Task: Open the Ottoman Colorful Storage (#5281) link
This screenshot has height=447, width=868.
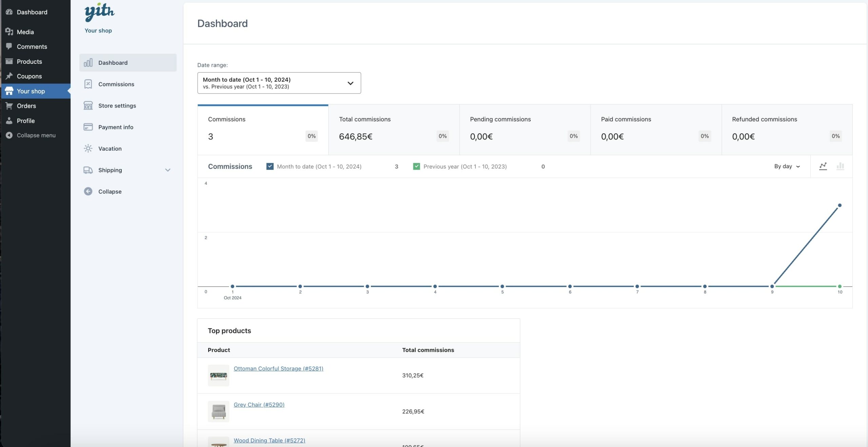Action: click(278, 368)
